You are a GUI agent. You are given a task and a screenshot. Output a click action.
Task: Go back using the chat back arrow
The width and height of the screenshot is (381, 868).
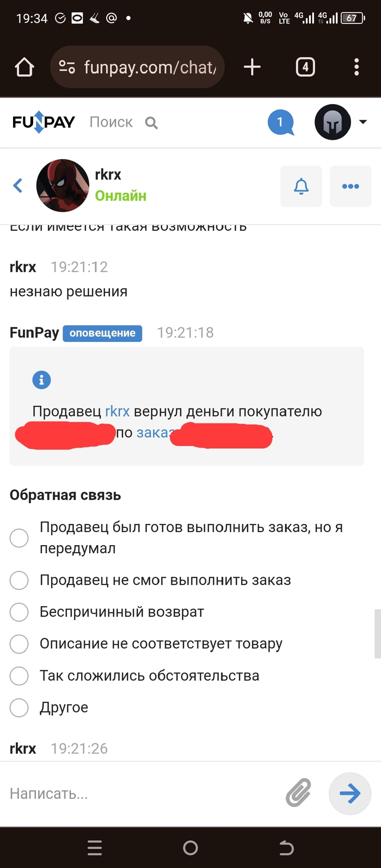coord(18,186)
